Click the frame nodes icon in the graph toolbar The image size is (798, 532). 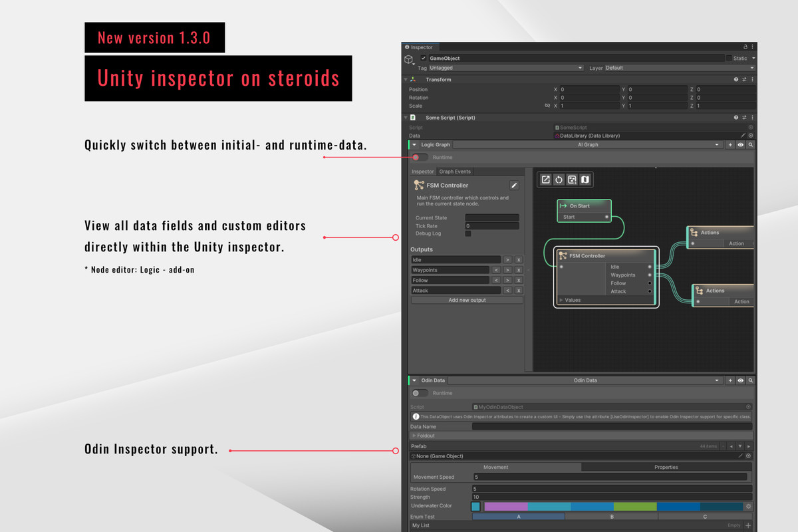572,180
